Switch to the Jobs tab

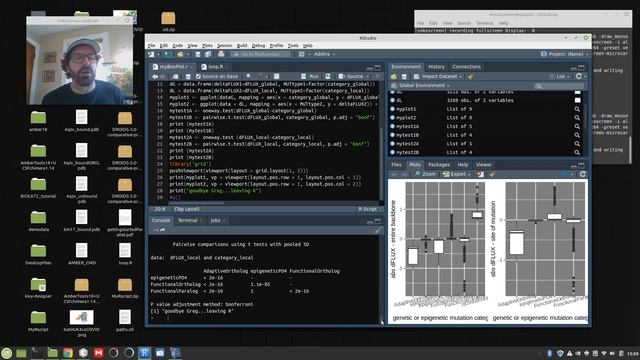click(216, 220)
